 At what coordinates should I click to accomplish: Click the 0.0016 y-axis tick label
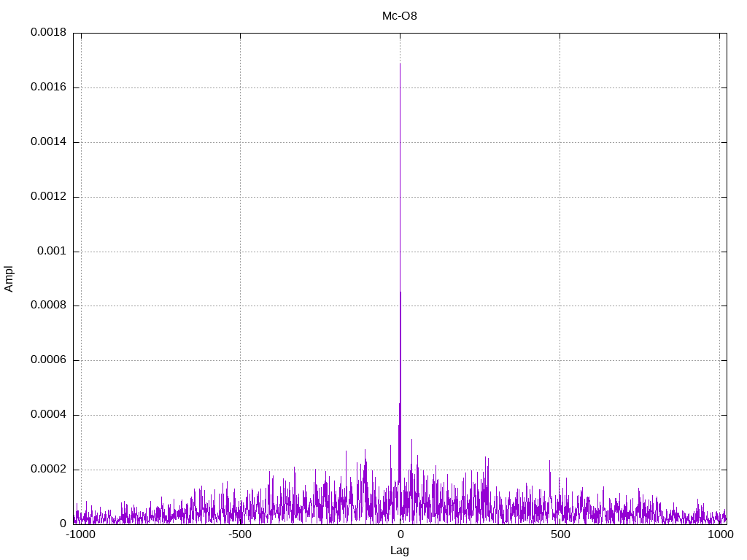[48, 87]
